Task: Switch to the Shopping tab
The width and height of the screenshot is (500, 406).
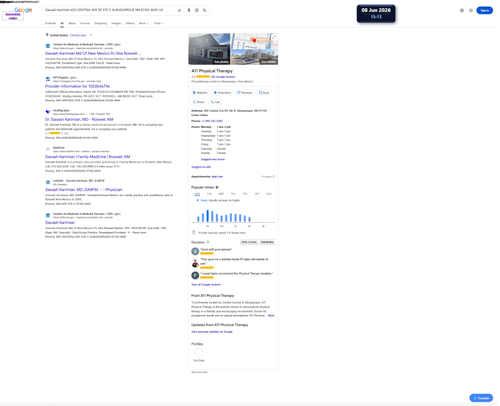Action: tap(101, 23)
